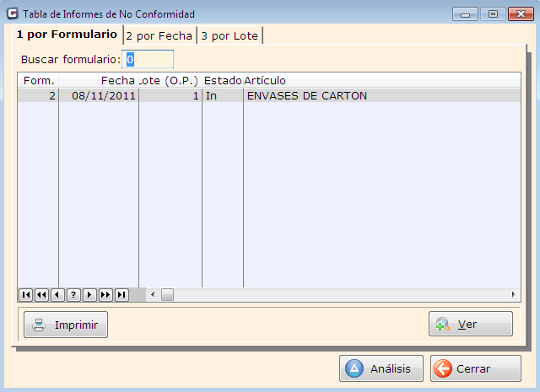The image size is (540, 392).
Task: Click the Imprimir button
Action: point(66,325)
